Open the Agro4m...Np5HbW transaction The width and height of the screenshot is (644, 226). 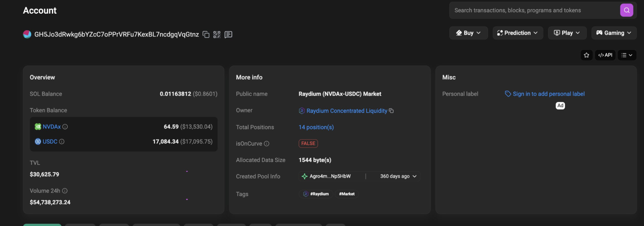[x=330, y=176]
